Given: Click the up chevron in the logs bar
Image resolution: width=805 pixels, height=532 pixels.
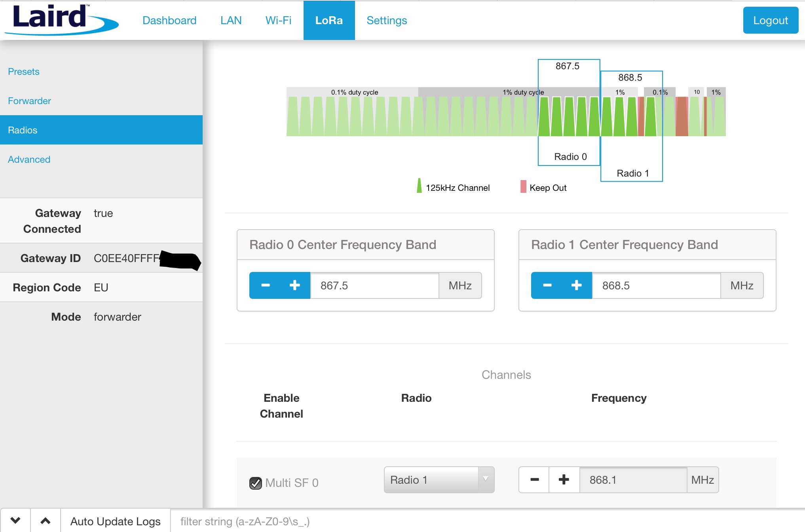Looking at the screenshot, I should point(46,521).
